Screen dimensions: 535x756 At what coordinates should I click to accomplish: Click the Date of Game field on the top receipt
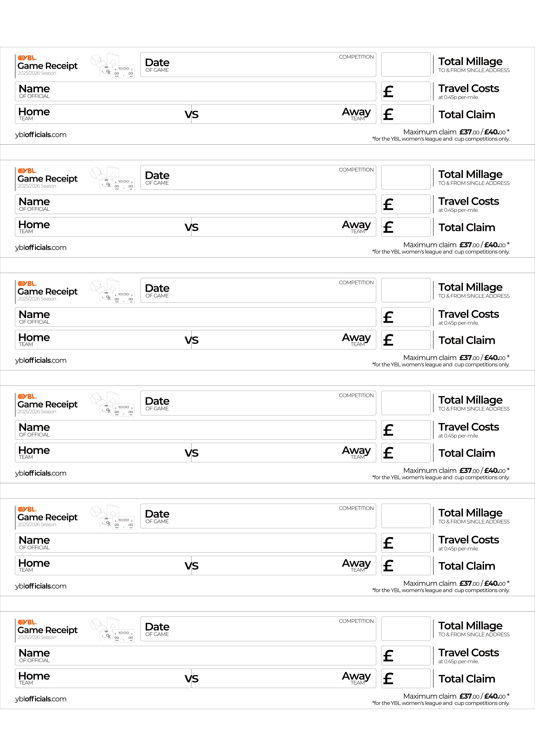[x=258, y=65]
